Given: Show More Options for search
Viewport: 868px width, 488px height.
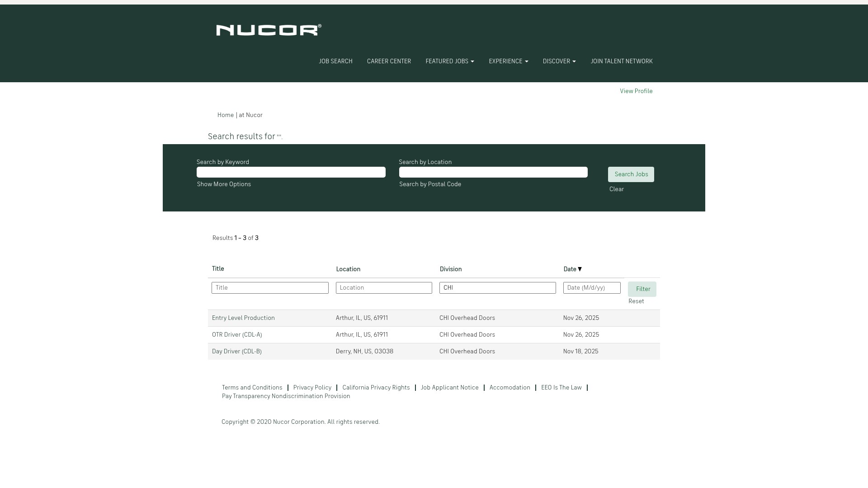Looking at the screenshot, I should click(x=224, y=184).
